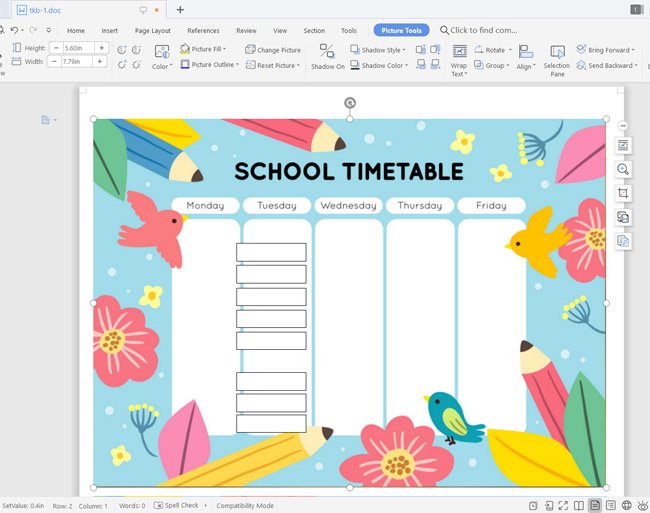Click the Change Picture button

(x=273, y=50)
